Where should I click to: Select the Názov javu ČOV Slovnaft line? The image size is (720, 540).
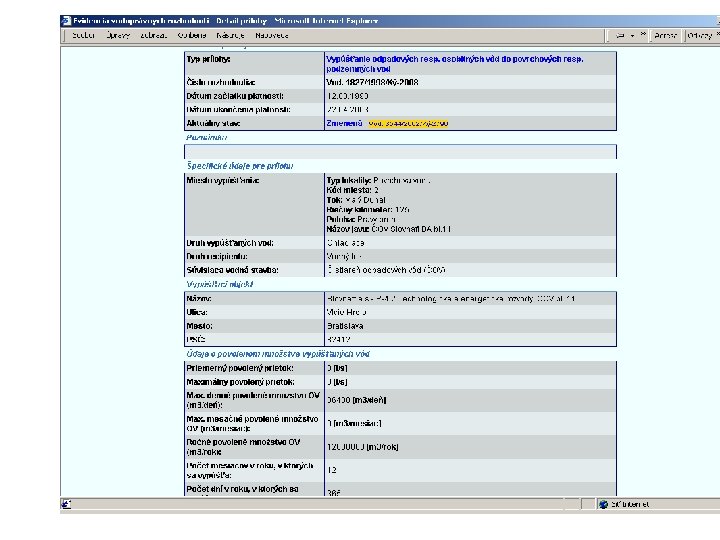click(388, 229)
